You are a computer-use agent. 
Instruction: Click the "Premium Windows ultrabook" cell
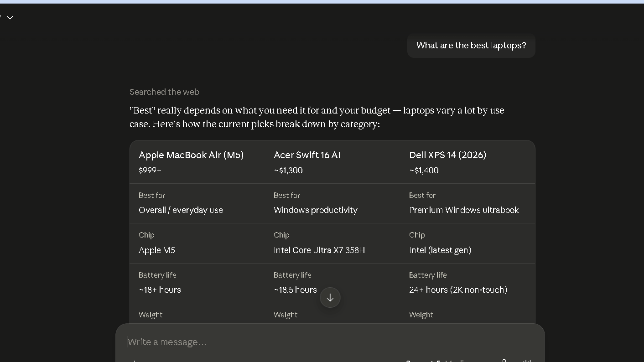(464, 210)
